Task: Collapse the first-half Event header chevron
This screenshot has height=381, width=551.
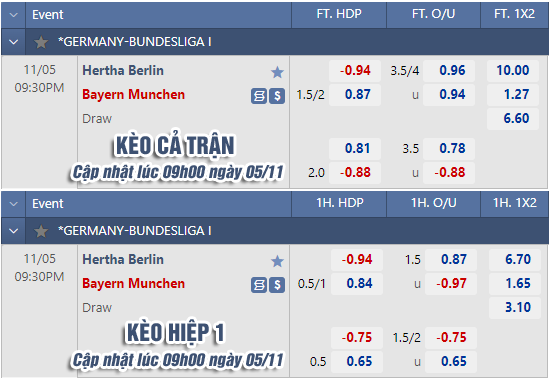Action: tap(14, 204)
